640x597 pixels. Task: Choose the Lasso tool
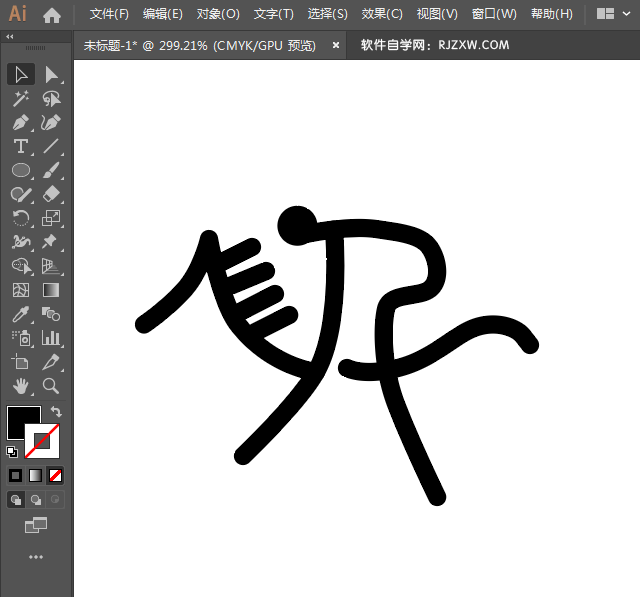click(x=51, y=99)
